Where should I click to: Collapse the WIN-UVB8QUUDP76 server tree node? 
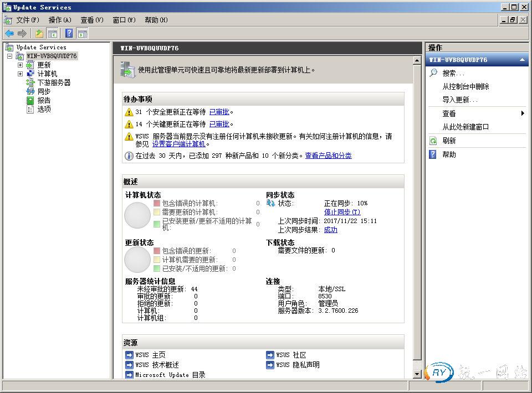coord(9,56)
